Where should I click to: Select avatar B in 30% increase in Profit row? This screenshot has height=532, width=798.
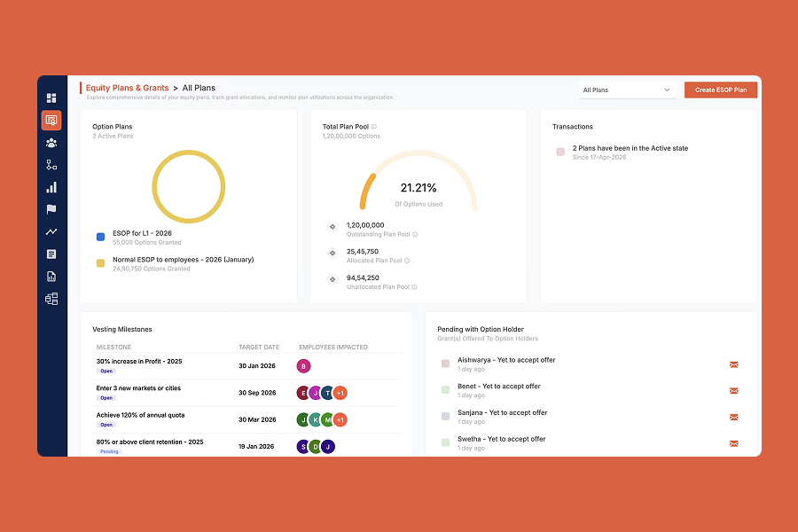304,366
